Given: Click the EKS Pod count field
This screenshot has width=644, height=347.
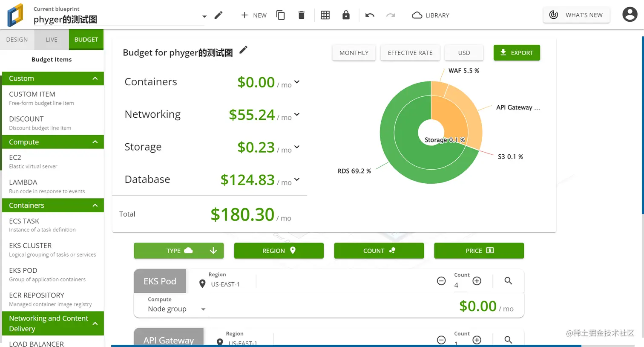Looking at the screenshot, I should pyautogui.click(x=460, y=285).
